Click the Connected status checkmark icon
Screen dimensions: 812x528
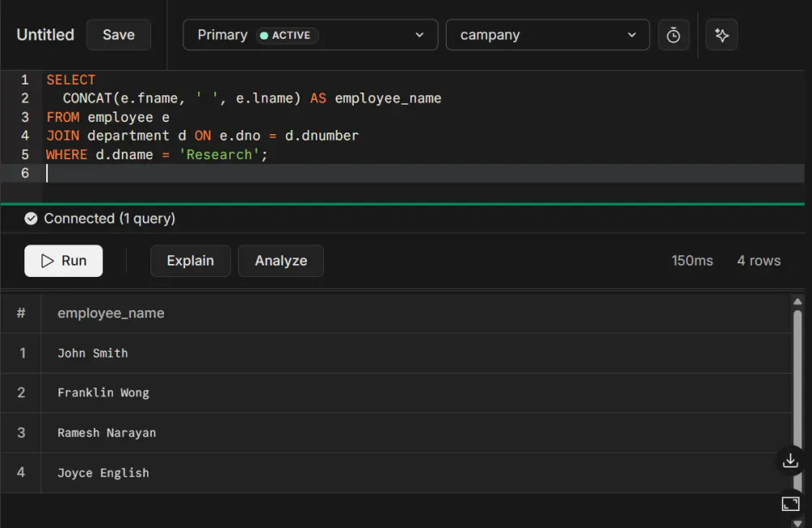(x=31, y=218)
